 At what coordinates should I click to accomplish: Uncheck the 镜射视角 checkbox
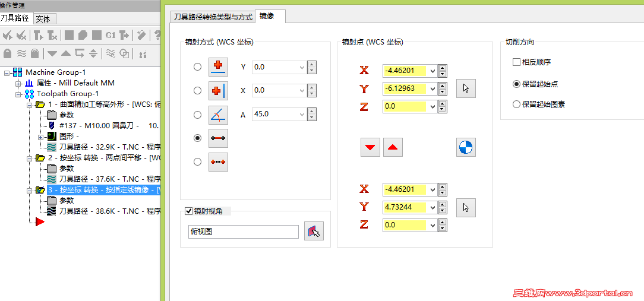tap(189, 211)
